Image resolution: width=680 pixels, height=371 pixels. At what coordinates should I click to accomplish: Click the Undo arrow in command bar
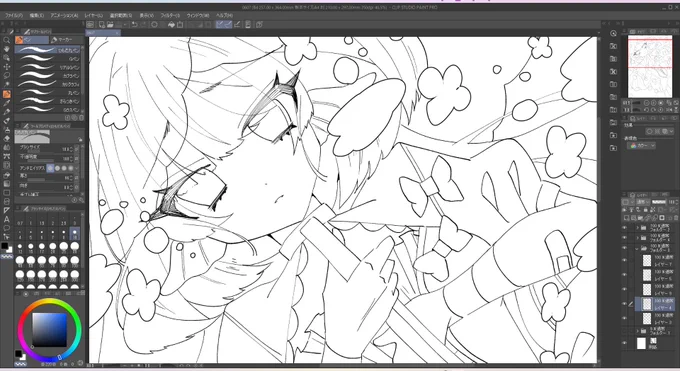(x=134, y=25)
